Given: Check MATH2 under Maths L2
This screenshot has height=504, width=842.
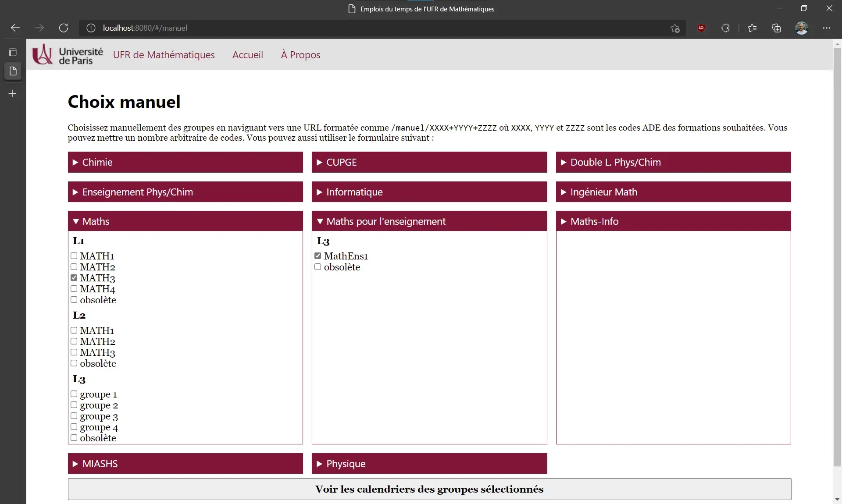Looking at the screenshot, I should (x=74, y=341).
